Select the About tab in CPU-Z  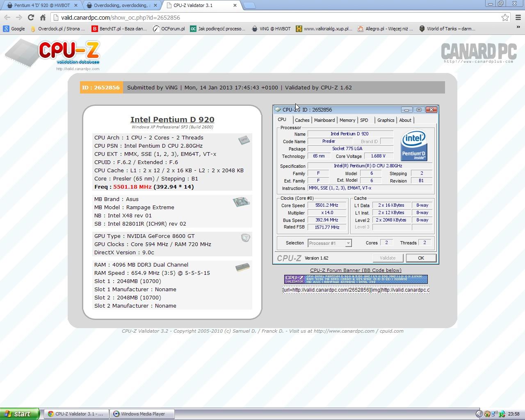point(405,120)
